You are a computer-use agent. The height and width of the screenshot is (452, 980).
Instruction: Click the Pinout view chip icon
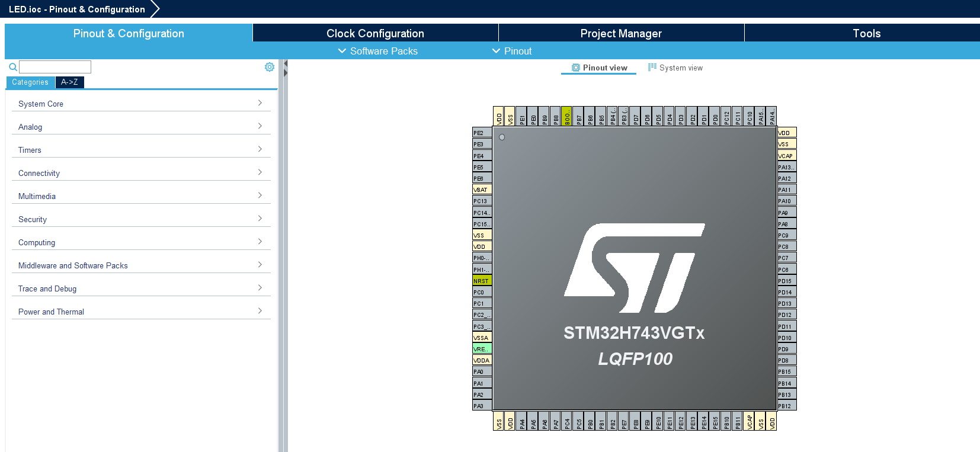click(x=576, y=68)
